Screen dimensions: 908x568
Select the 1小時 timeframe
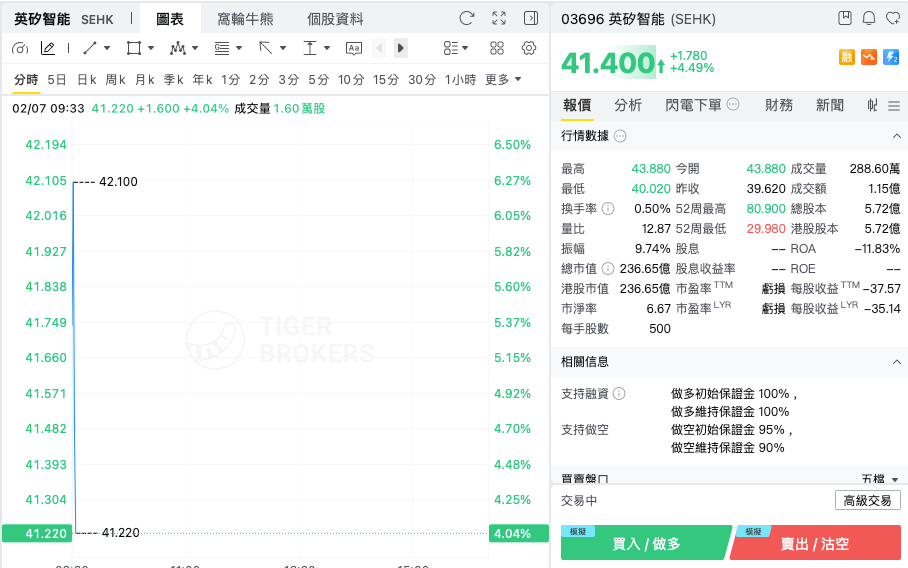point(460,79)
